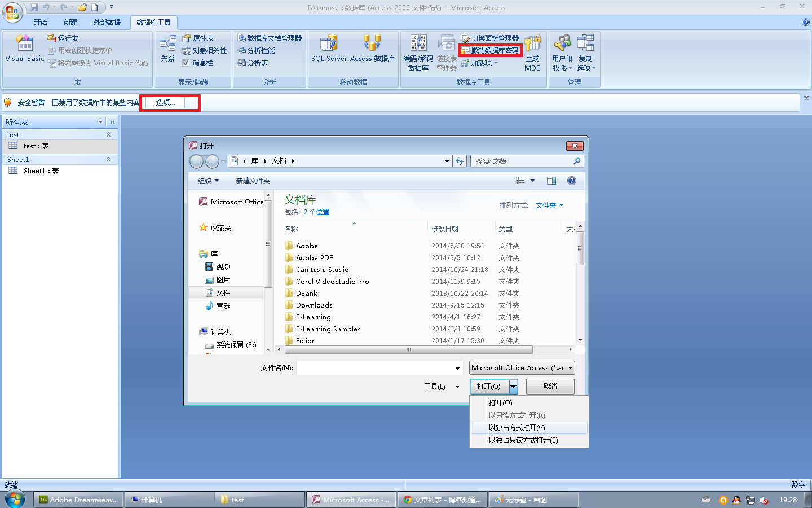Open Property Sheet (属性表)

pos(198,38)
